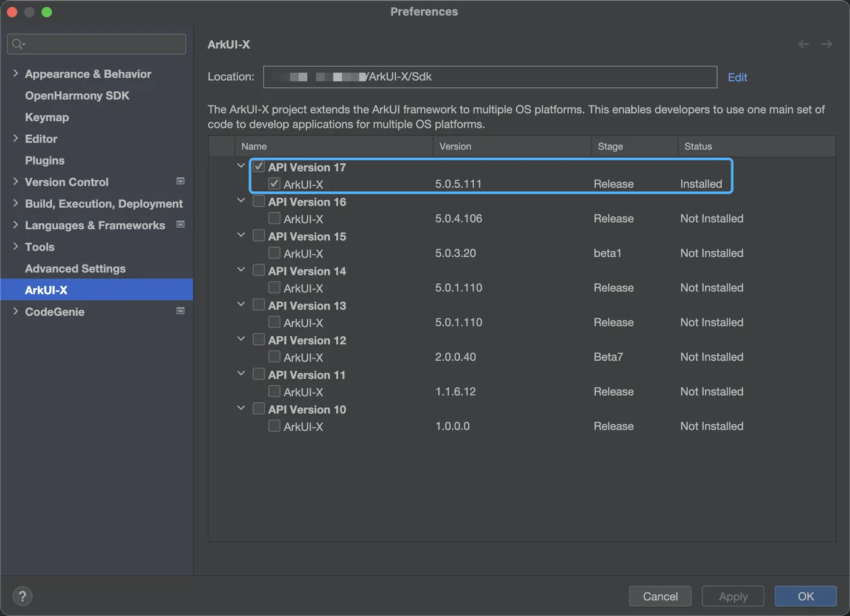The image size is (850, 616).
Task: Collapse the API Version 14 group
Action: (x=241, y=269)
